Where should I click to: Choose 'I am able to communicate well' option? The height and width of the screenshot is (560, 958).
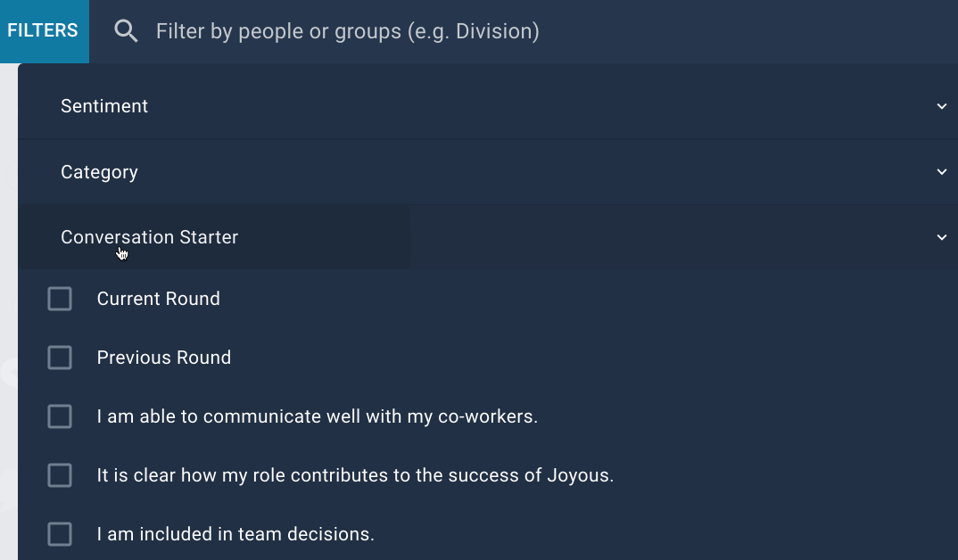(317, 416)
